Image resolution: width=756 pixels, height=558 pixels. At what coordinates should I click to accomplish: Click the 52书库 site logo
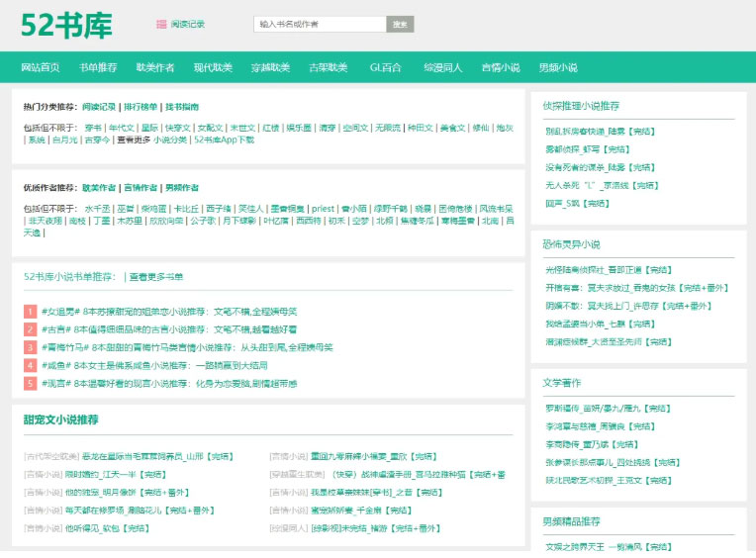coord(66,26)
